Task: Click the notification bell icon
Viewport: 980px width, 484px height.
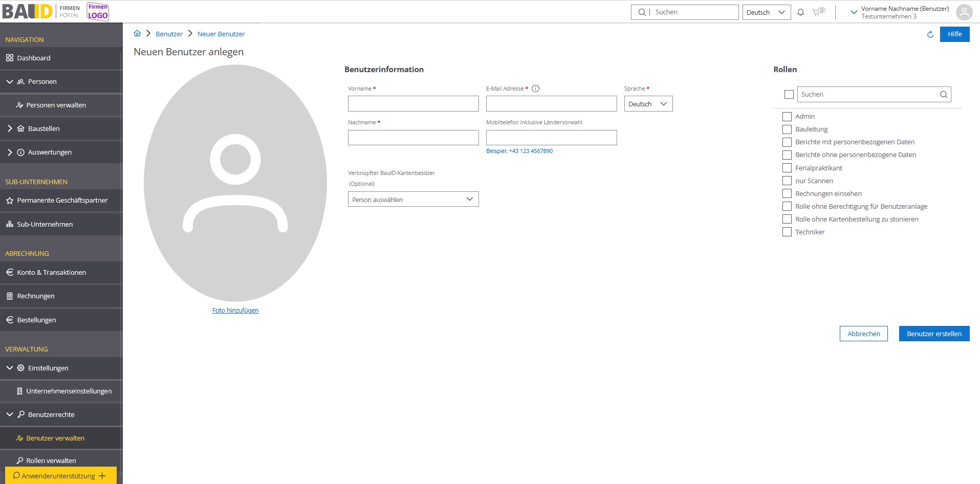Action: pyautogui.click(x=801, y=12)
